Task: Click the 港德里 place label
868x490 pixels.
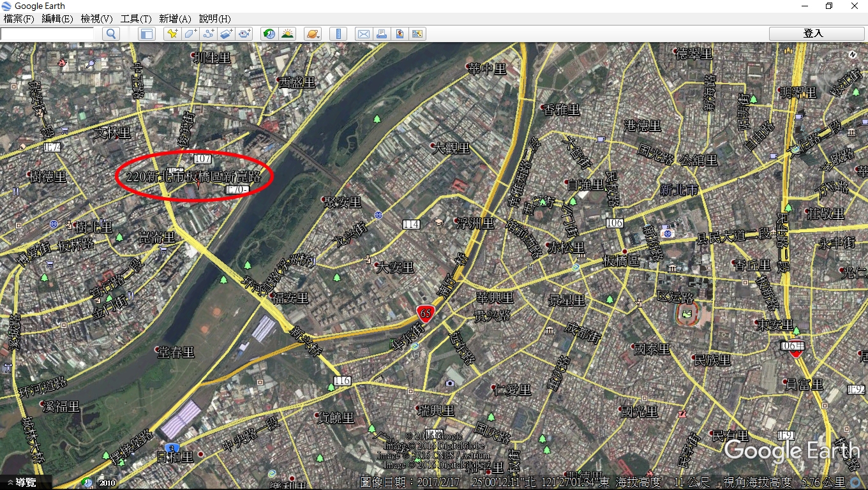Action: (x=642, y=125)
